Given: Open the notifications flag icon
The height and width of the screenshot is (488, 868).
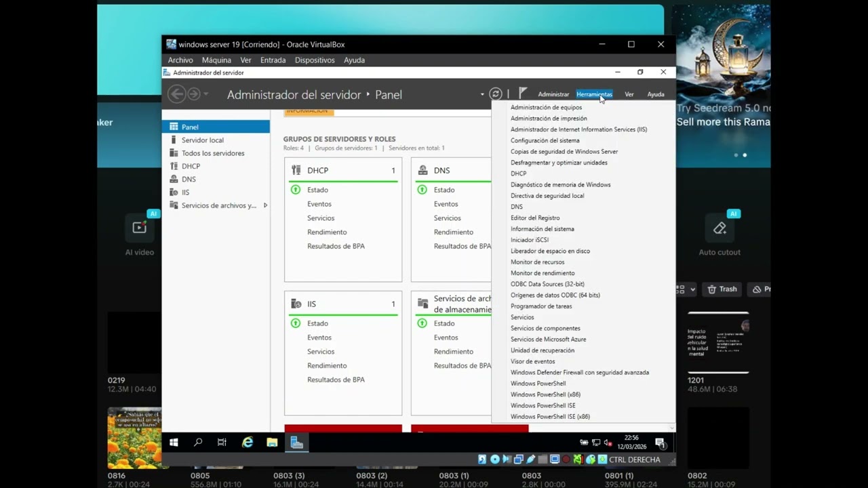Looking at the screenshot, I should 523,94.
